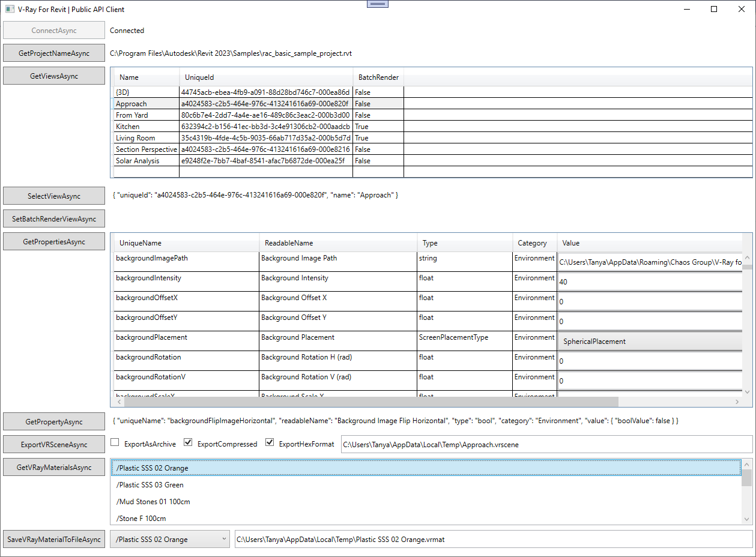Click the ReadableName column header
Screen dimensions: 756x557
coord(338,243)
